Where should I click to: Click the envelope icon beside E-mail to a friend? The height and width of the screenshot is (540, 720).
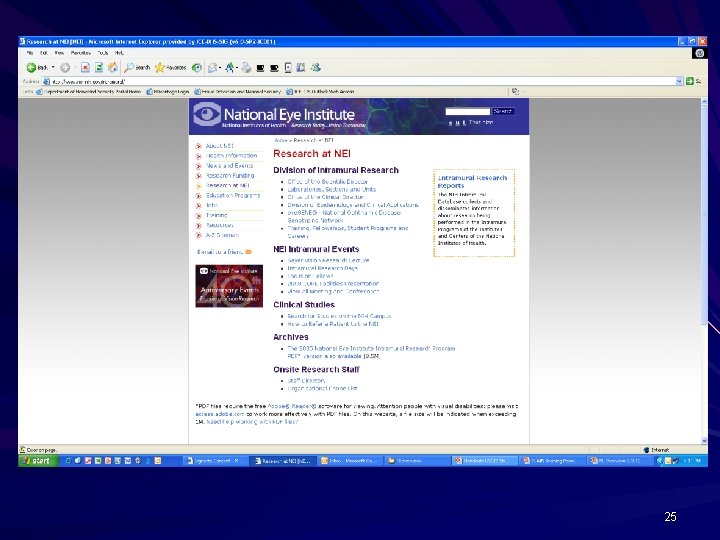pos(248,252)
